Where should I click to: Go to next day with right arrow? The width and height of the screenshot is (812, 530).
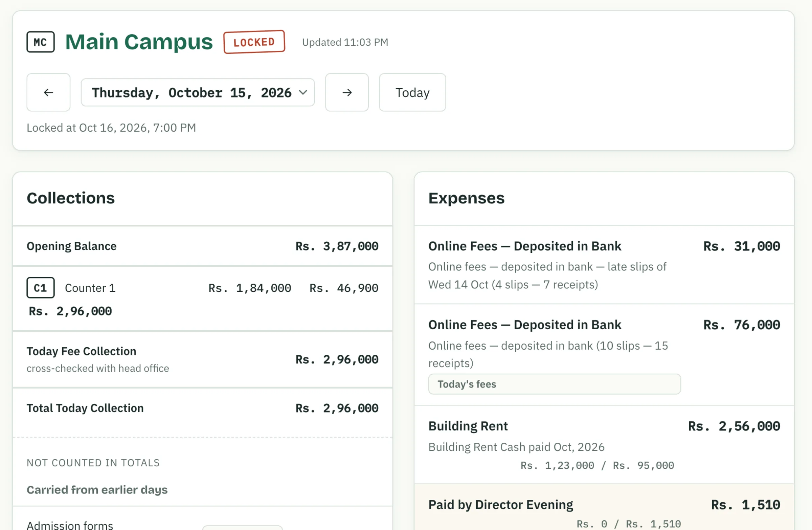(x=347, y=92)
